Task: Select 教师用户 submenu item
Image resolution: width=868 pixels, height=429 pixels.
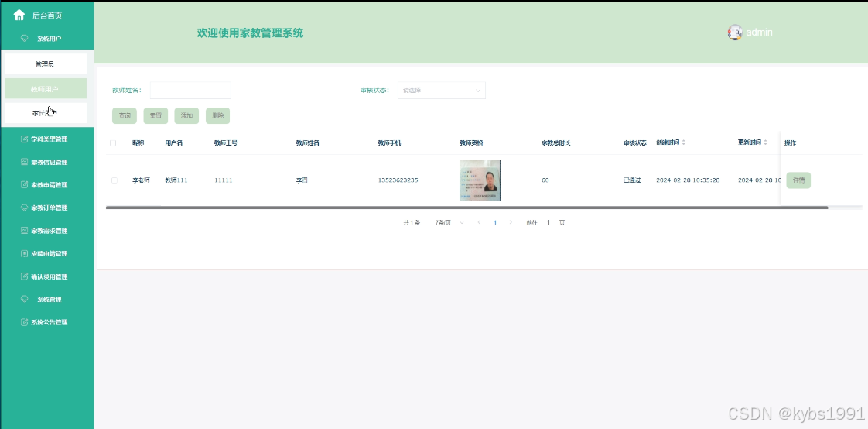Action: tap(44, 89)
